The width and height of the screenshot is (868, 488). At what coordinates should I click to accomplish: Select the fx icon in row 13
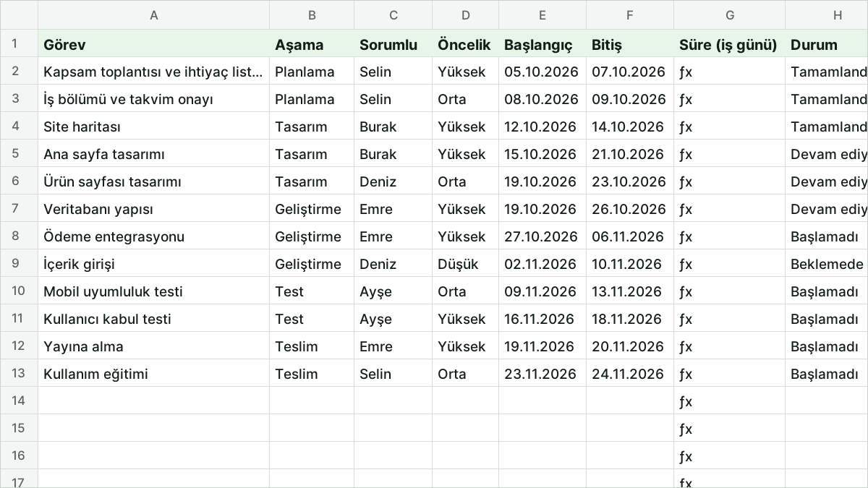(686, 374)
